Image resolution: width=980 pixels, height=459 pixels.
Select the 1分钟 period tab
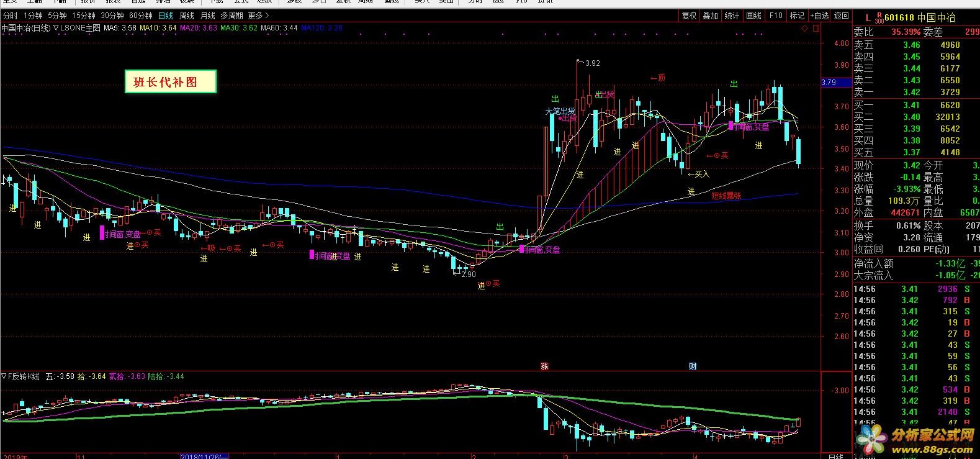[33, 16]
